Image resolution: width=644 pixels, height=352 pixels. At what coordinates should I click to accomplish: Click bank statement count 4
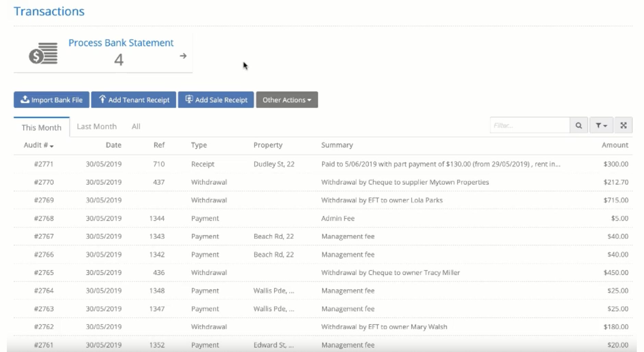pyautogui.click(x=119, y=60)
